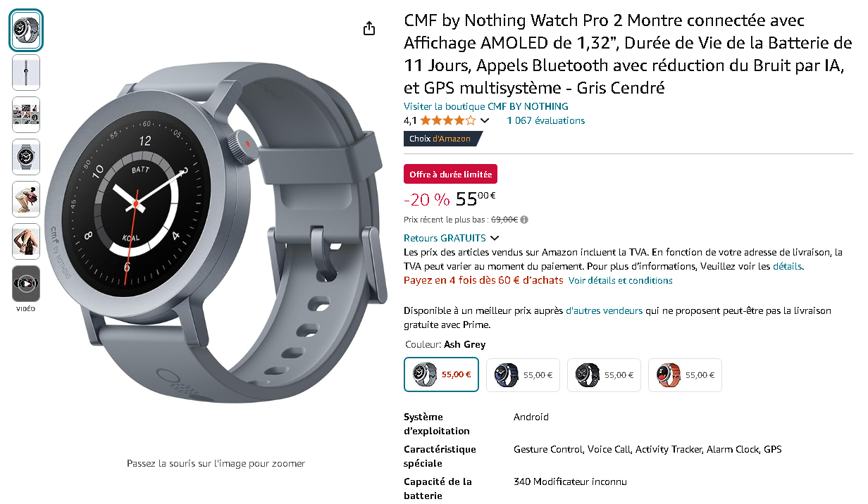Visit the CMF BY NOTHING store link
The width and height of the screenshot is (868, 504).
486,106
